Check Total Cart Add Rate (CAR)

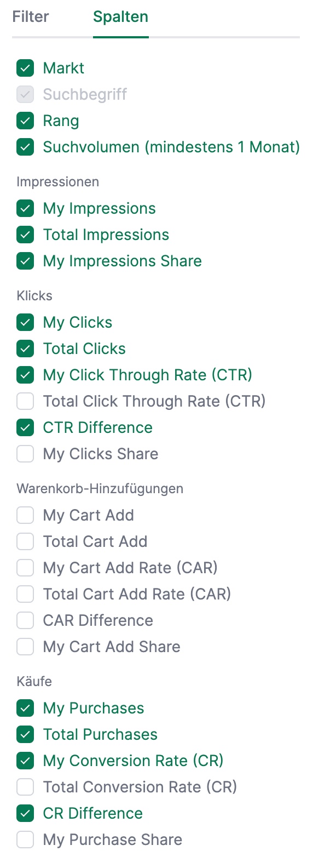[25, 595]
